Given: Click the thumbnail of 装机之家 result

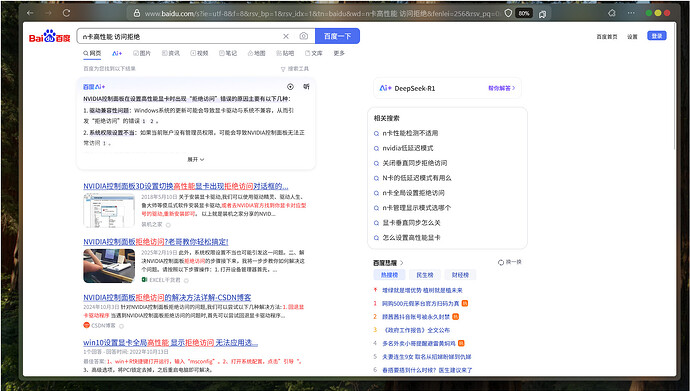Looking at the screenshot, I should [109, 210].
